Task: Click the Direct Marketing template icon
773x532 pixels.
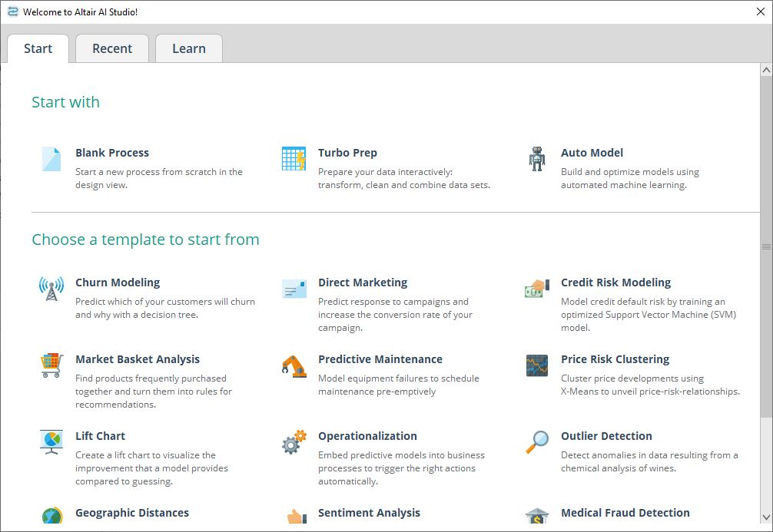Action: tap(294, 289)
